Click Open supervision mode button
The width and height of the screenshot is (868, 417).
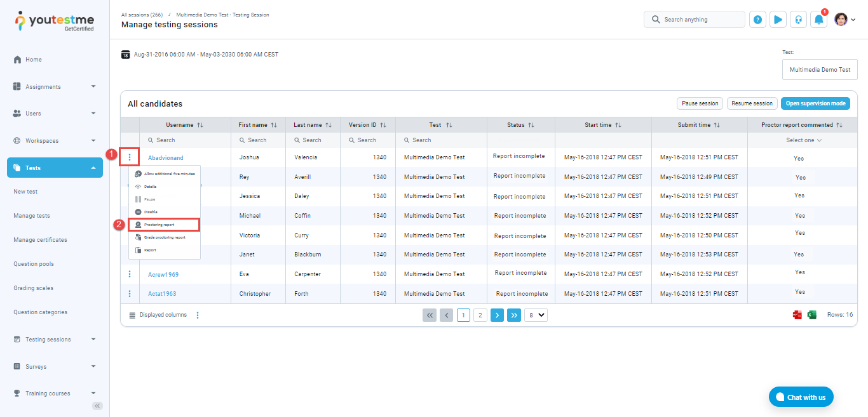click(815, 103)
